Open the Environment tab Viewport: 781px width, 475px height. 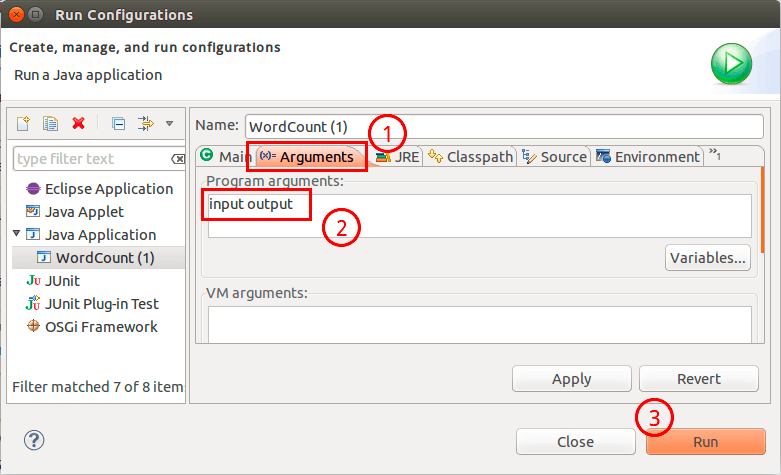(648, 157)
